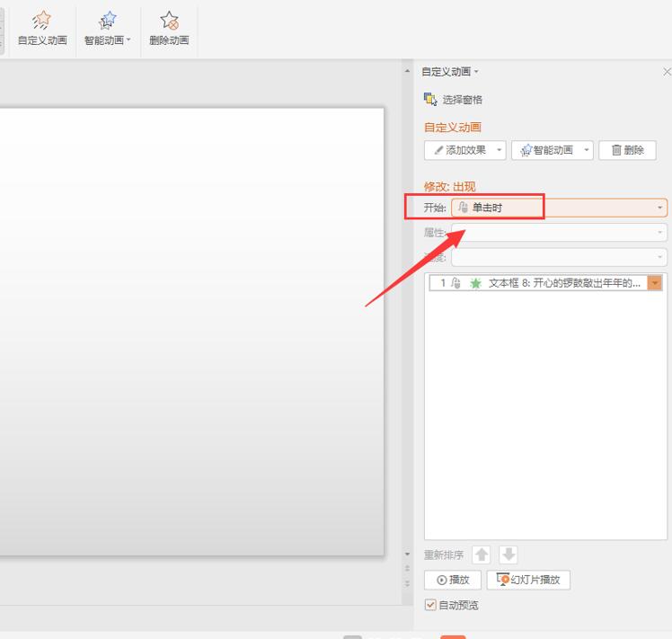Expand the Add Effect (添加效果) dropdown arrow

point(500,150)
